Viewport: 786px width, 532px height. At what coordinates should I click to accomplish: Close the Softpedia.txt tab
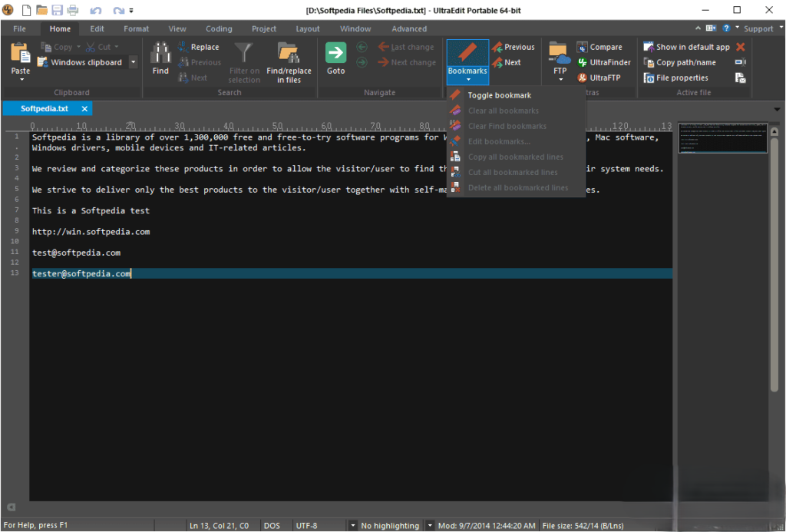(x=84, y=109)
